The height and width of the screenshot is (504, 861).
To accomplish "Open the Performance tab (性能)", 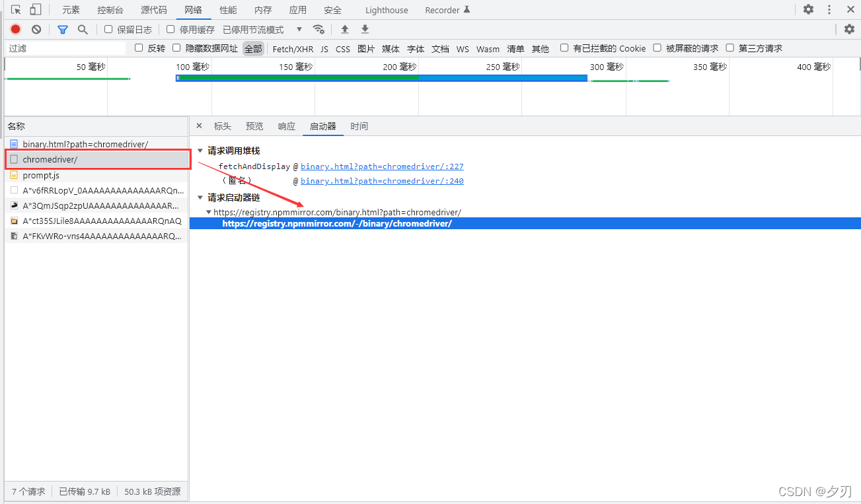I will [229, 10].
